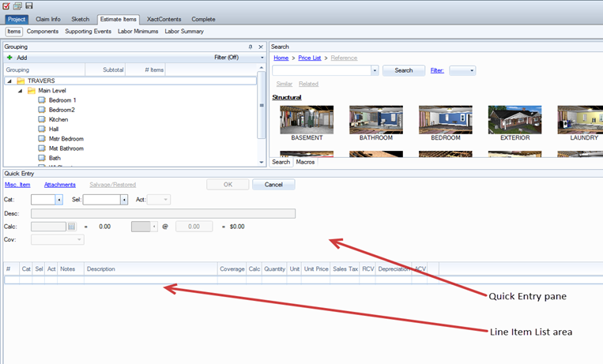Image resolution: width=603 pixels, height=364 pixels.
Task: Click the Subtotal column header in Grouping
Action: click(x=105, y=70)
